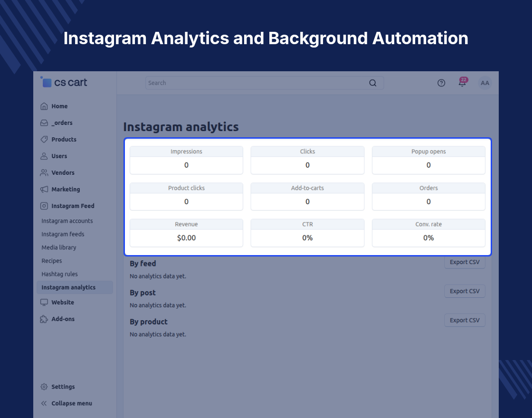532x418 pixels.
Task: Click the Collapse menu chevrons icon
Action: pos(44,403)
